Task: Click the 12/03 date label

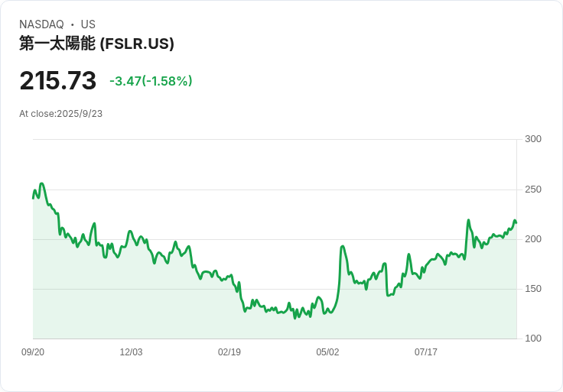Action: pos(131,352)
